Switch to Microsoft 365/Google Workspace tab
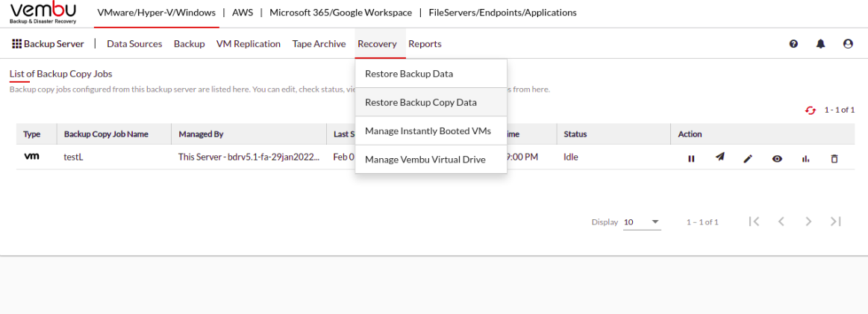Screen dimensions: 868x314 (340, 12)
